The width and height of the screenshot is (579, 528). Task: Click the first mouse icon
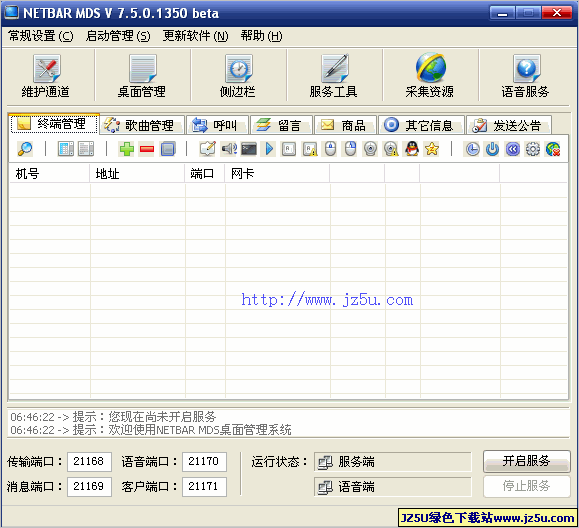[x=330, y=149]
